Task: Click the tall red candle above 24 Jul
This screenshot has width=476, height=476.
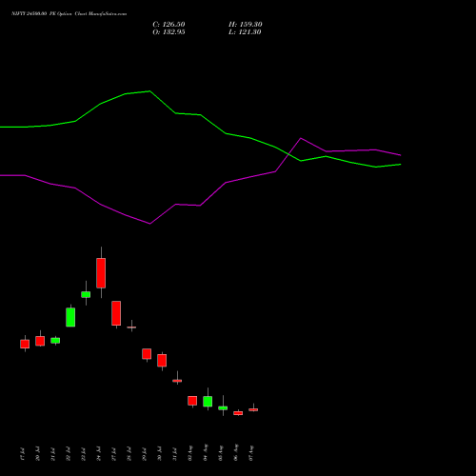Action: (101, 273)
